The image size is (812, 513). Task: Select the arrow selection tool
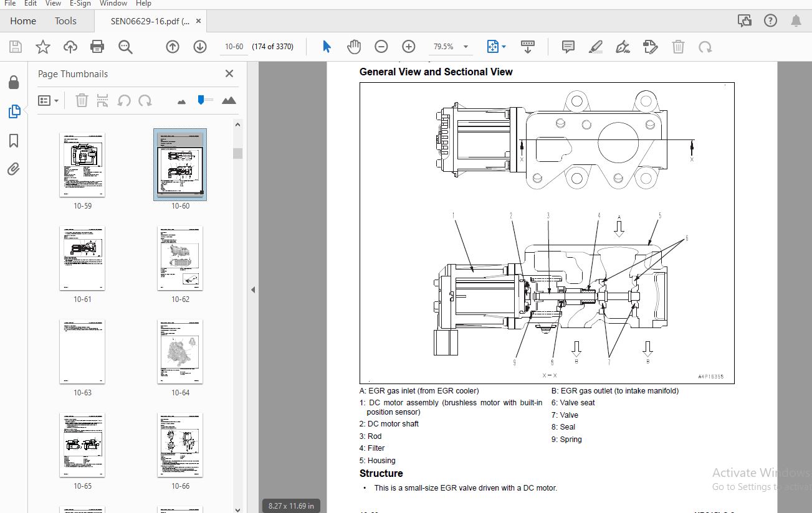(x=327, y=47)
